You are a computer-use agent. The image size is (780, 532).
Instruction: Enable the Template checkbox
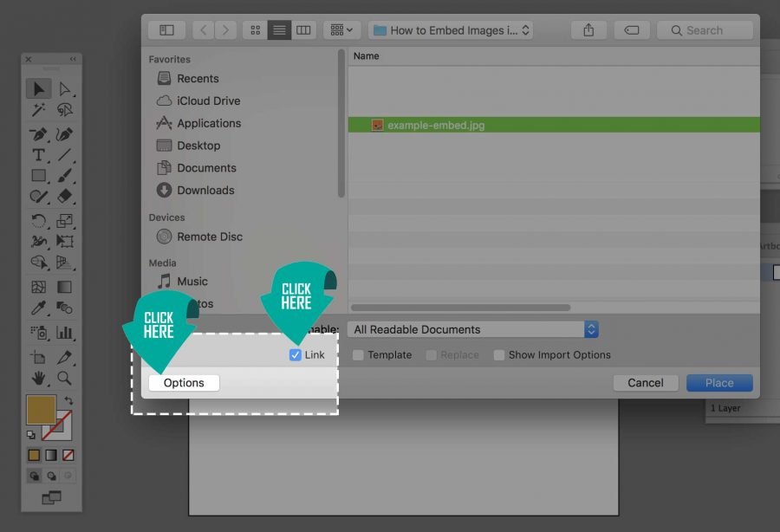[357, 354]
